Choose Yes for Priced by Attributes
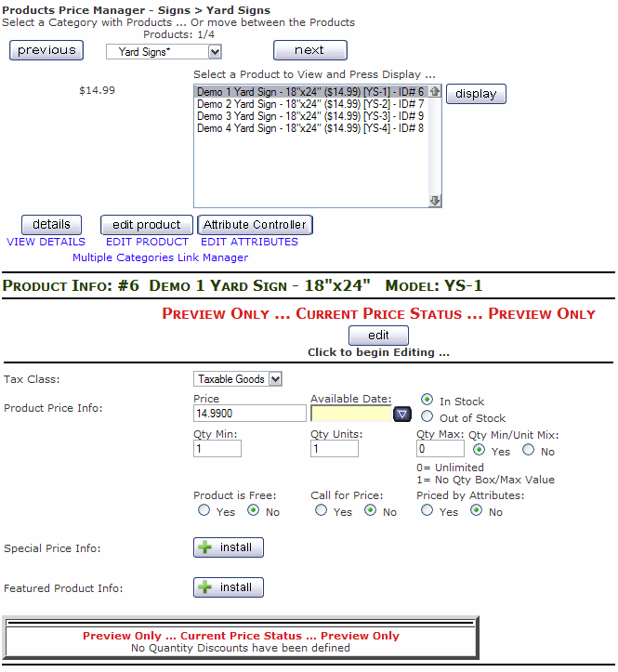 point(427,510)
